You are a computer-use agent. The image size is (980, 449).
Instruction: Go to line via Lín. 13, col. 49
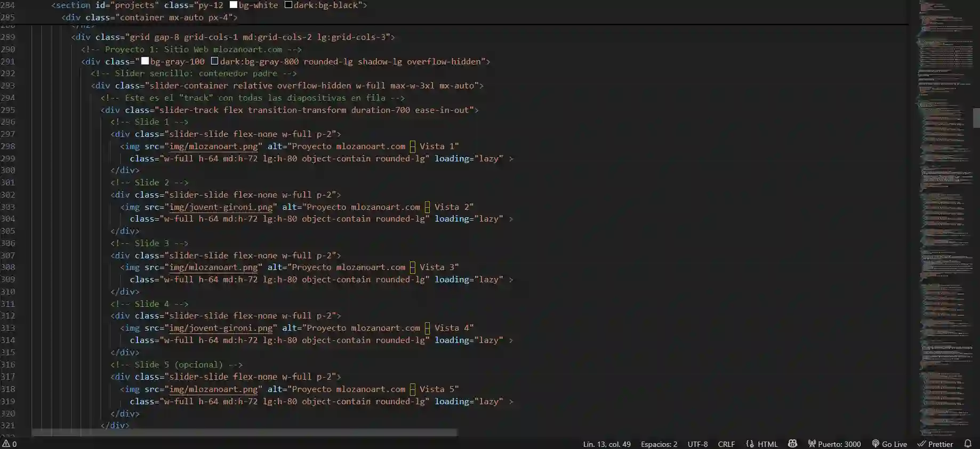point(606,444)
